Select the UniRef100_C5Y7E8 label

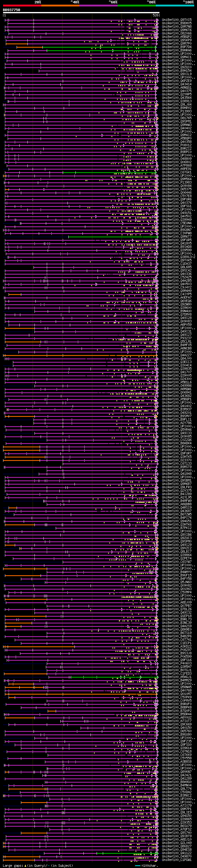click(x=177, y=196)
